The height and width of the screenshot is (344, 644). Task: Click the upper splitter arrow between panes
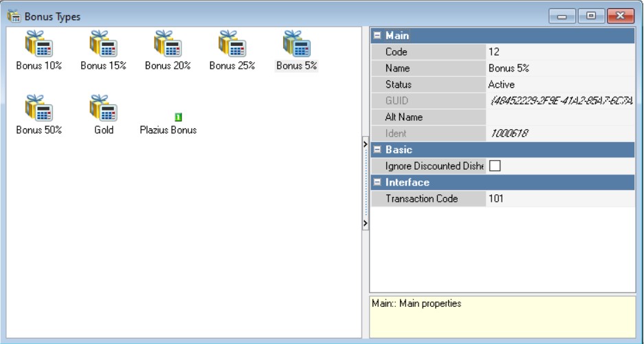[x=365, y=146]
